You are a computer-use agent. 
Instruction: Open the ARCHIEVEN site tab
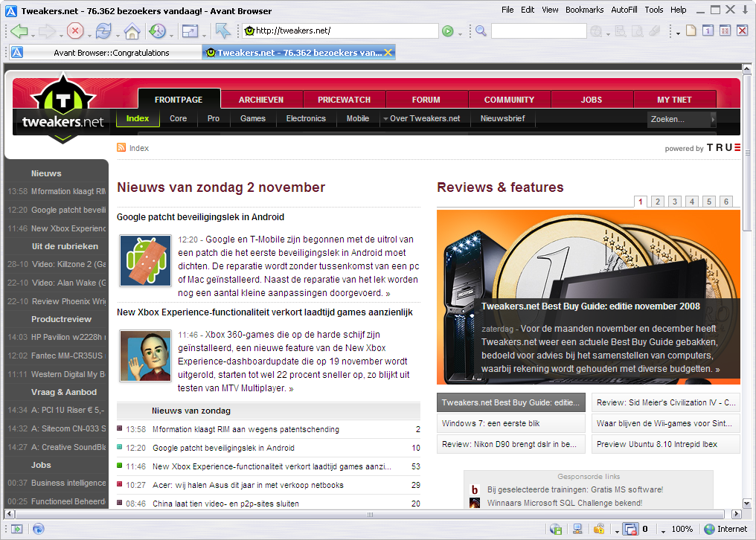261,100
